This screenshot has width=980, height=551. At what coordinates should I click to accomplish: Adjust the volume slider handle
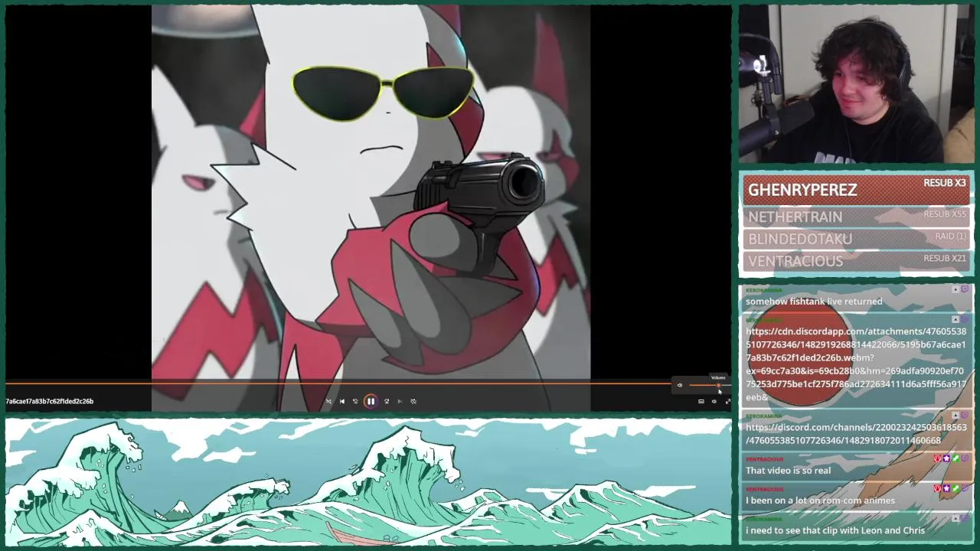pos(718,385)
